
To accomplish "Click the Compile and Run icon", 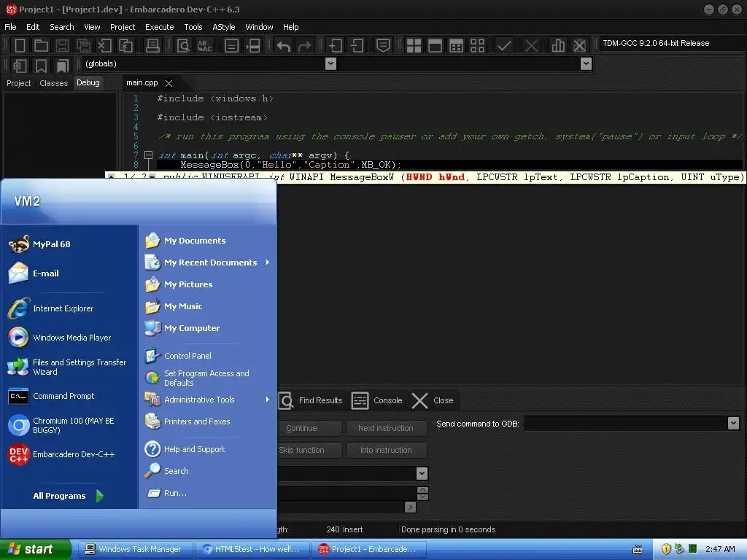I will pos(456,46).
